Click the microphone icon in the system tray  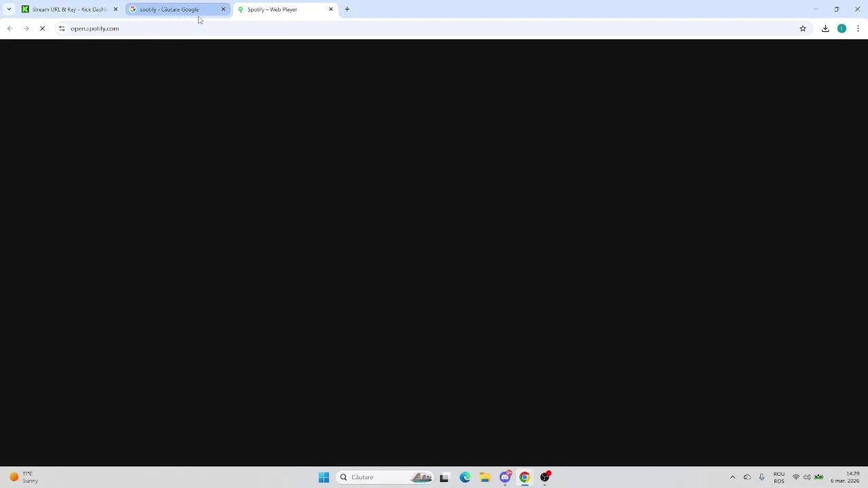coord(762,477)
